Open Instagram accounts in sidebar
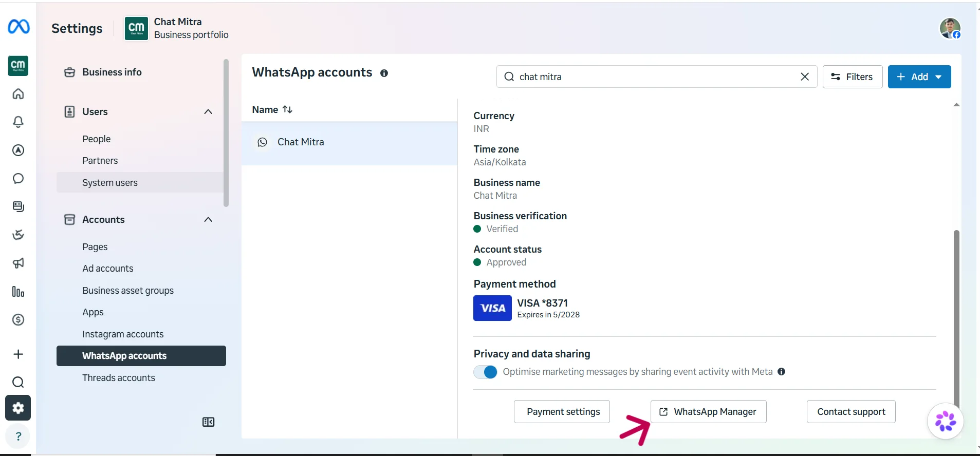Image resolution: width=980 pixels, height=456 pixels. (123, 334)
